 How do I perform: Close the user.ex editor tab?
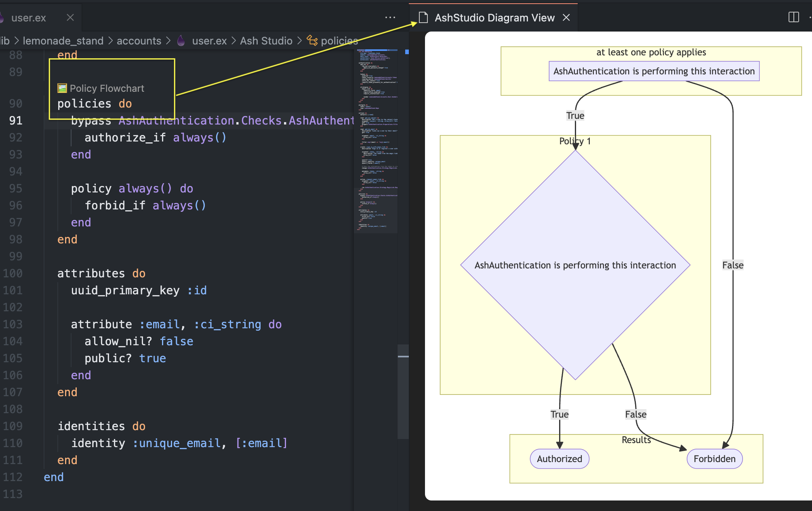click(x=70, y=17)
